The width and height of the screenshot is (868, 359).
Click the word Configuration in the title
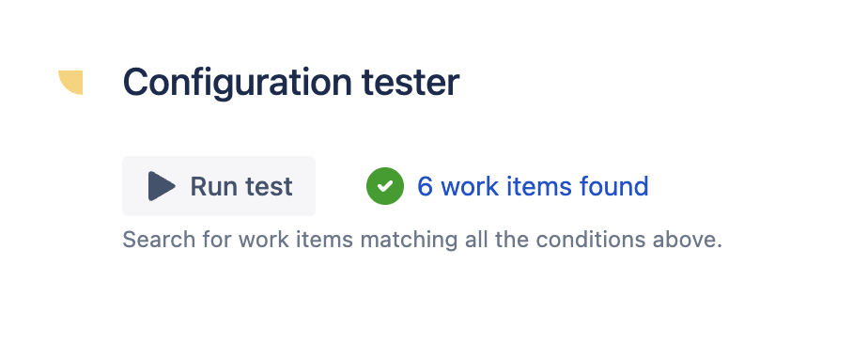point(237,84)
